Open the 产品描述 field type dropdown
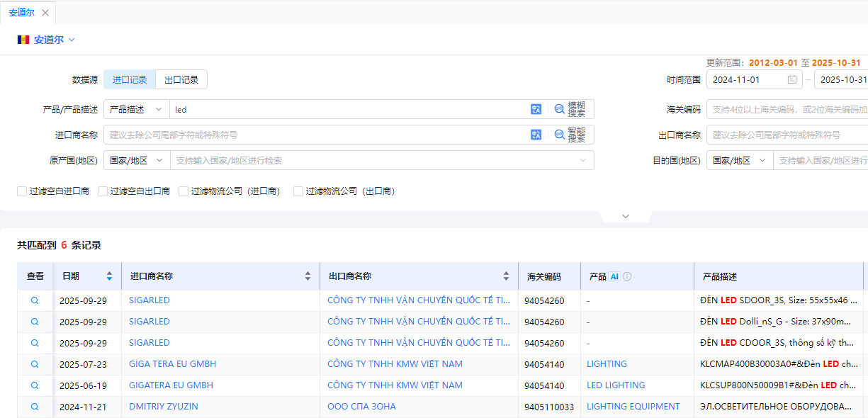The width and height of the screenshot is (868, 418). [136, 109]
